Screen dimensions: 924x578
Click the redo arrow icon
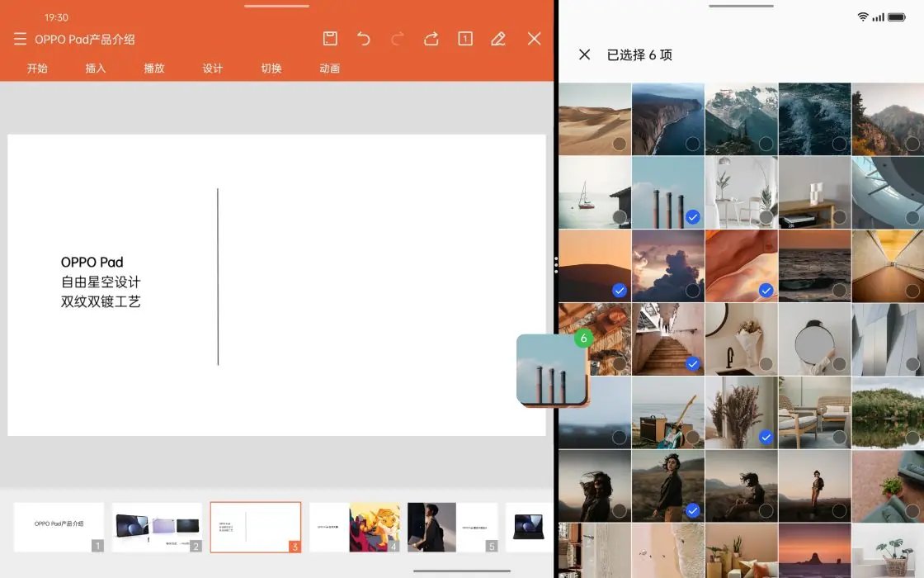(x=398, y=39)
